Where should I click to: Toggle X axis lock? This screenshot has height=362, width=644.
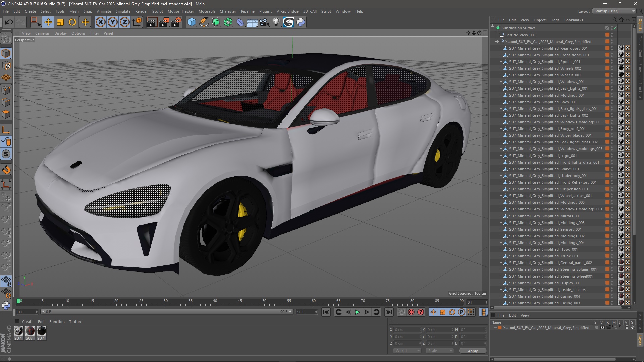(x=100, y=22)
